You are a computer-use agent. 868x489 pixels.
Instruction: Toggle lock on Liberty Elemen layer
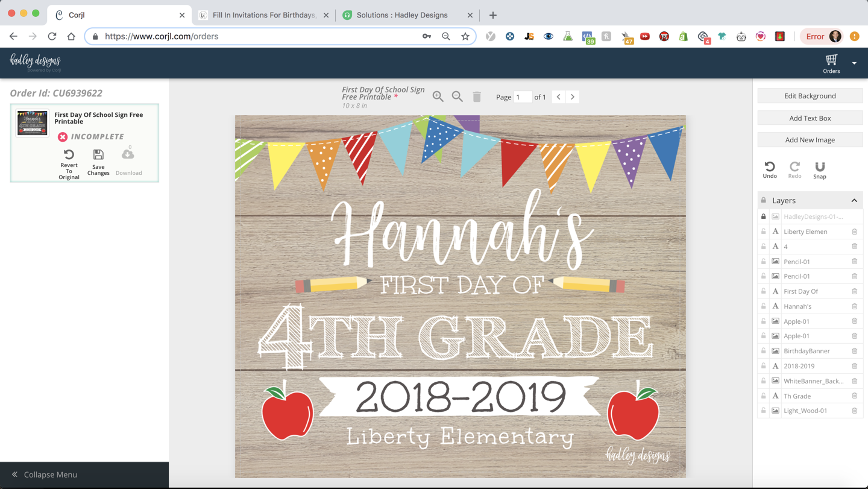tap(764, 232)
